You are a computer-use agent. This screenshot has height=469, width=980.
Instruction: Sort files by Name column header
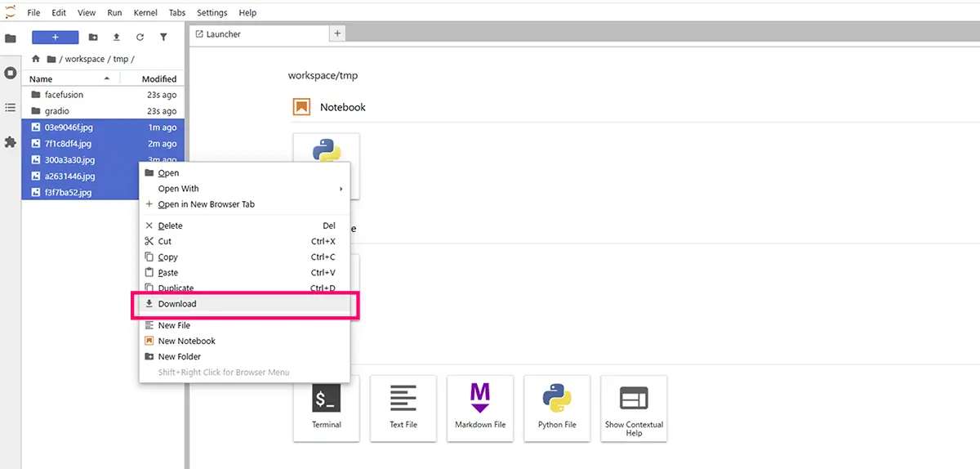click(41, 79)
